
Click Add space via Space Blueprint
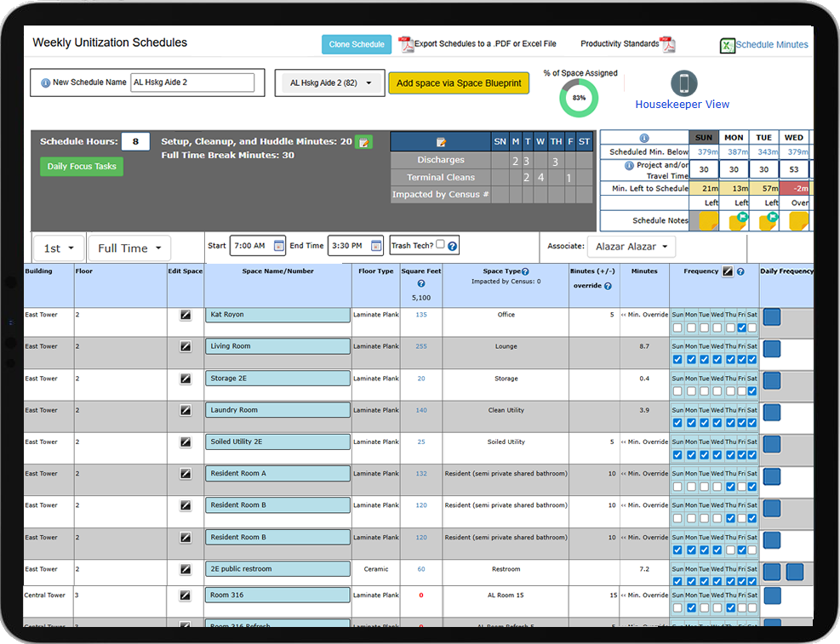[x=459, y=83]
